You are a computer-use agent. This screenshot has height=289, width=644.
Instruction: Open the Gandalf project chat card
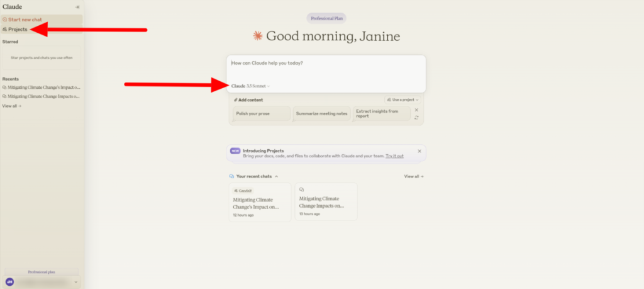coord(260,202)
